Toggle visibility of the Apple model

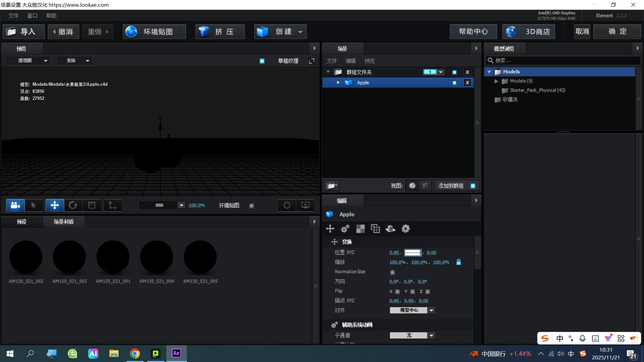click(454, 83)
